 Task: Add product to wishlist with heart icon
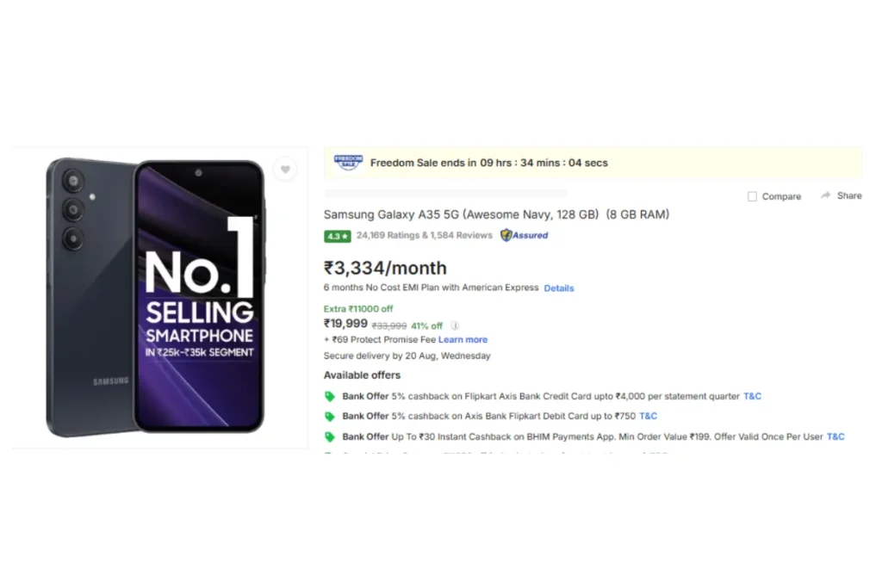tap(285, 170)
